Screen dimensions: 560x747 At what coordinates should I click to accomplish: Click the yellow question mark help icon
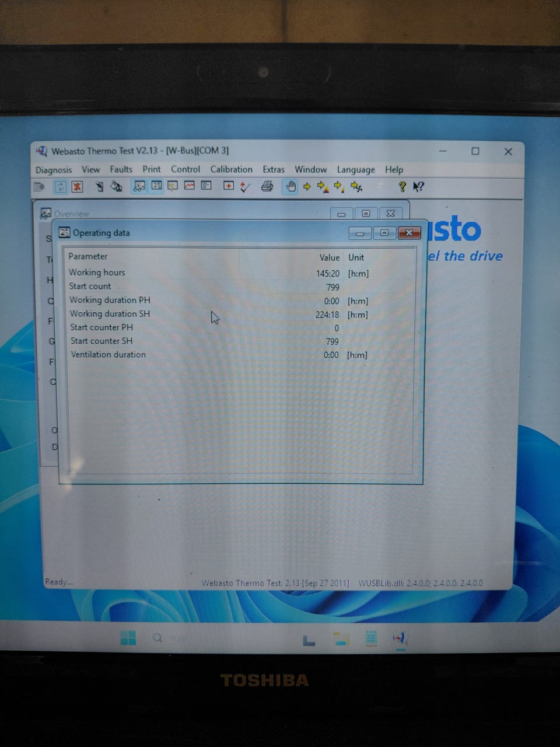point(402,187)
